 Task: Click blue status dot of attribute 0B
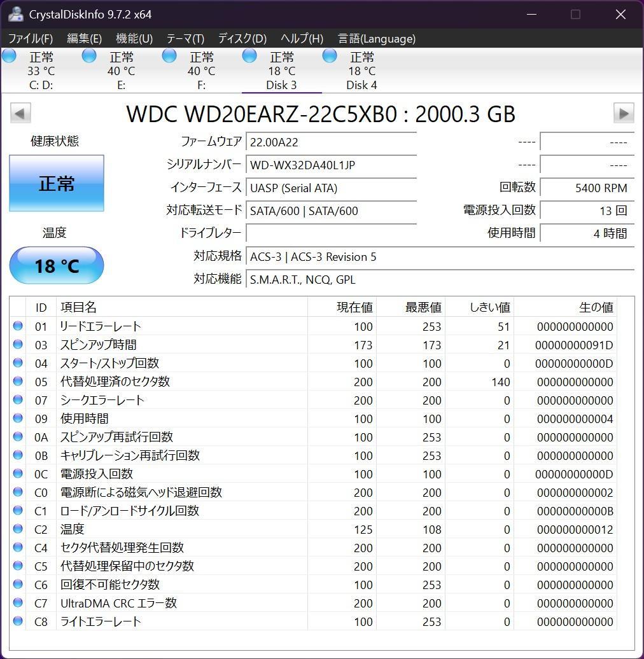click(x=18, y=455)
